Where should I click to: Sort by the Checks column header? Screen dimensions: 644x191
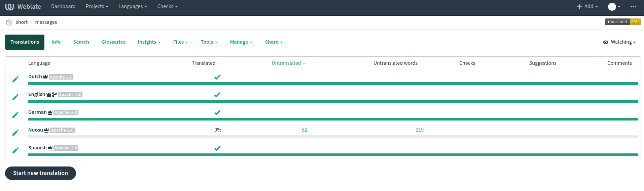(x=467, y=63)
